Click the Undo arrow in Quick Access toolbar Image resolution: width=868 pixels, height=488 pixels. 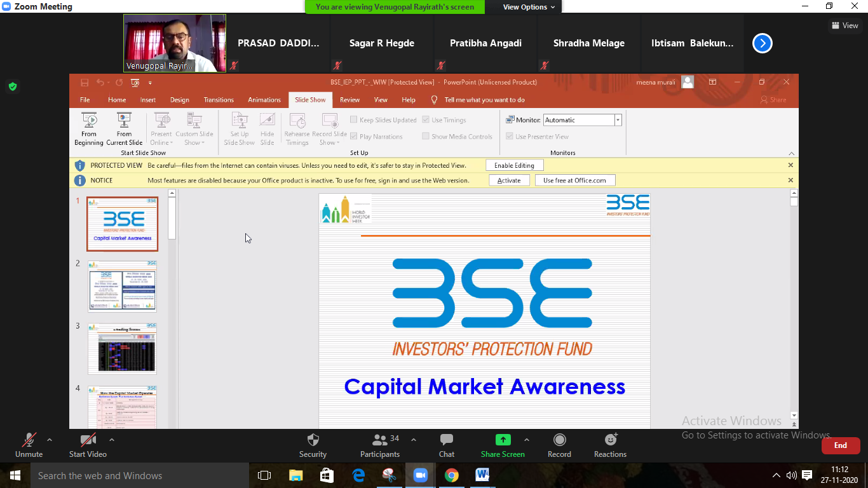pyautogui.click(x=100, y=83)
